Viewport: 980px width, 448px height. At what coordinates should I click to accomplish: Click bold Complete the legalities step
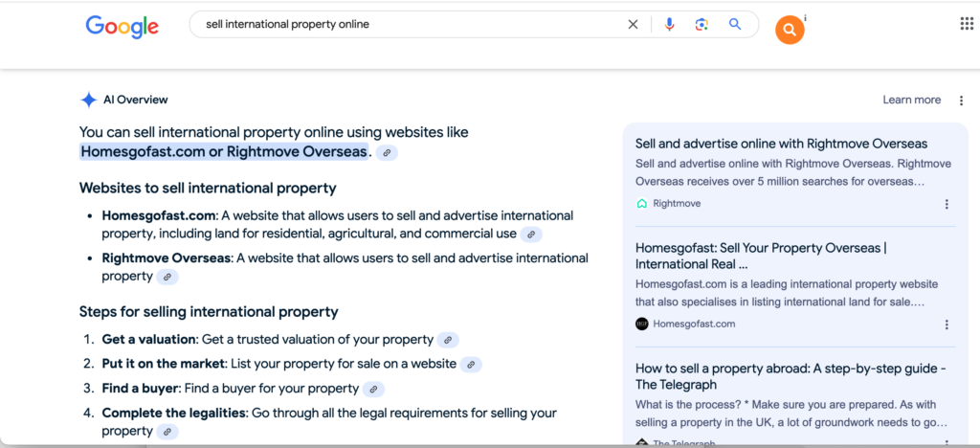pos(174,413)
